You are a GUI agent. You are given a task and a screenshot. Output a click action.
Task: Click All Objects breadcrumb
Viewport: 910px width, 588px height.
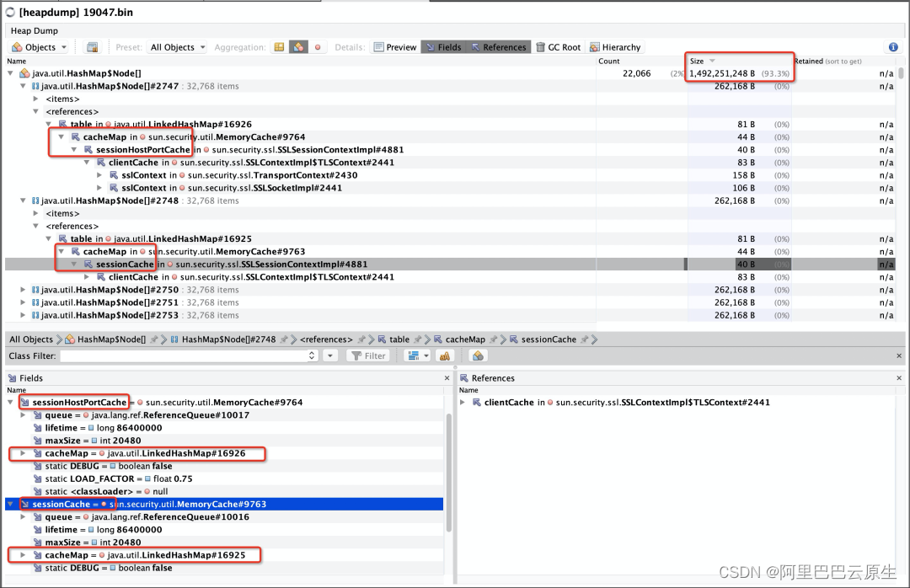31,339
